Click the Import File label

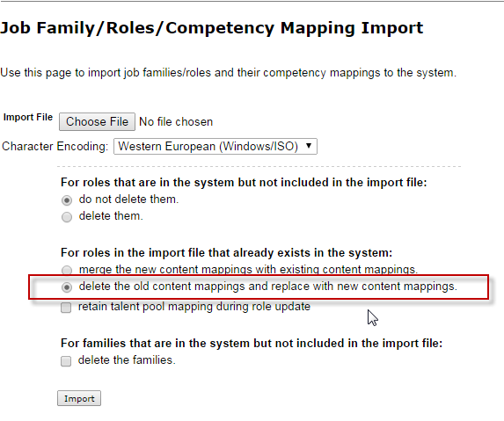[x=28, y=117]
